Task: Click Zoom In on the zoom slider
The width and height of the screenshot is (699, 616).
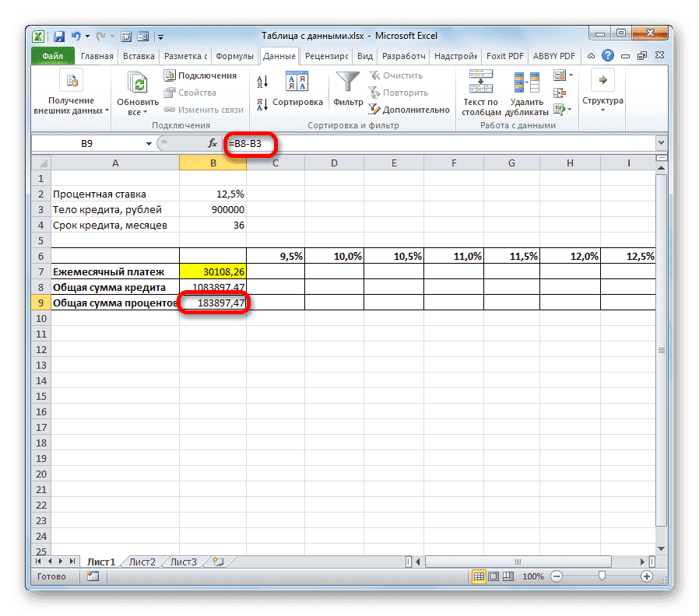Action: coord(648,576)
